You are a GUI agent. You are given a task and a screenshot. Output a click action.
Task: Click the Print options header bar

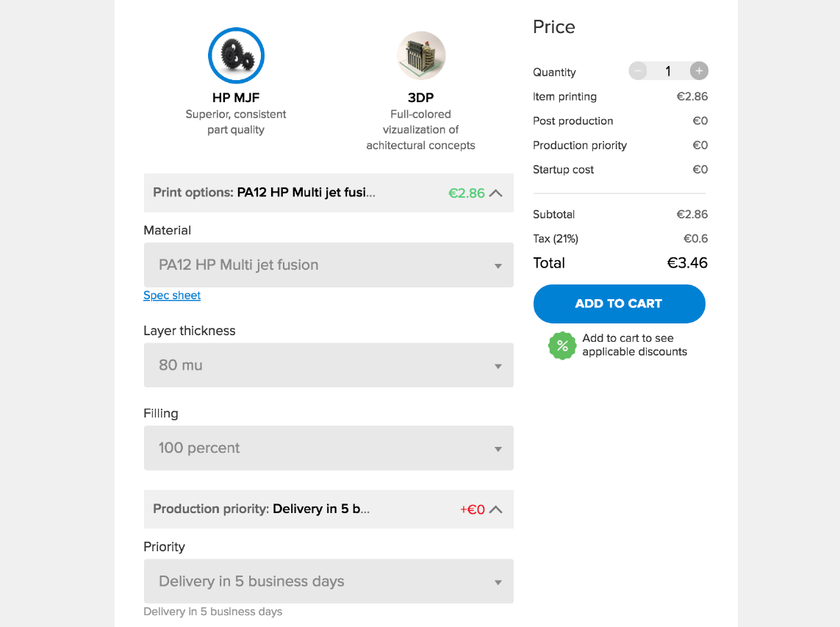294,193
